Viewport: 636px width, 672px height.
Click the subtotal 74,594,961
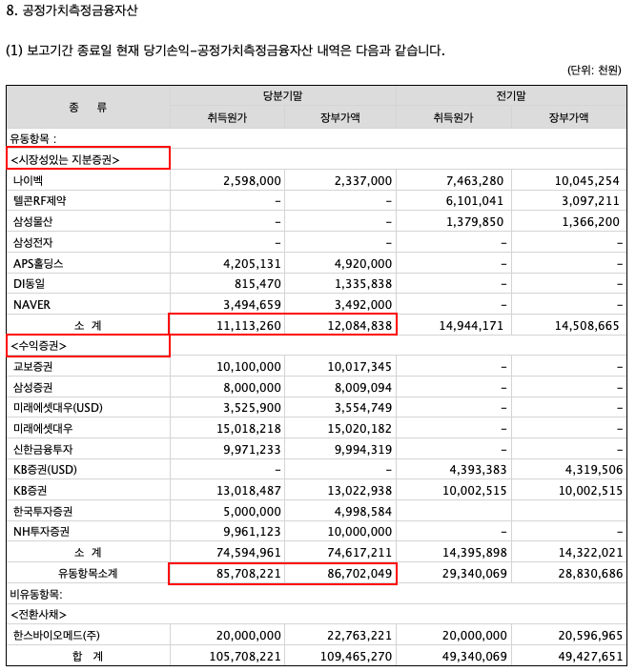tap(248, 553)
